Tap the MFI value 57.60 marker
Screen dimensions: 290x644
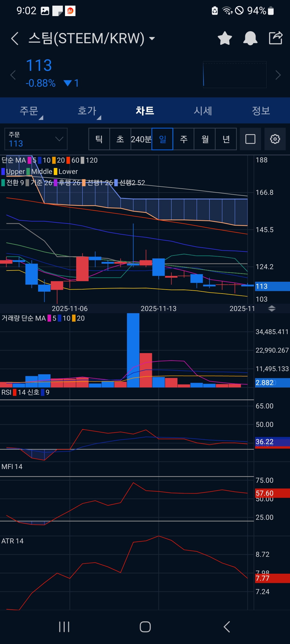(x=272, y=493)
